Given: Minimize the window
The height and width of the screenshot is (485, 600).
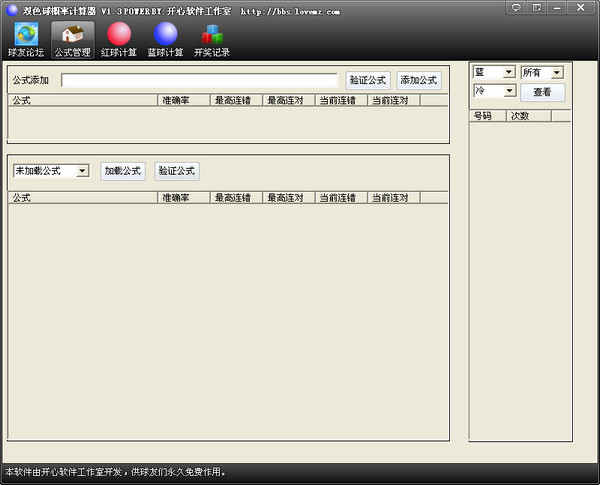Looking at the screenshot, I should point(557,7).
